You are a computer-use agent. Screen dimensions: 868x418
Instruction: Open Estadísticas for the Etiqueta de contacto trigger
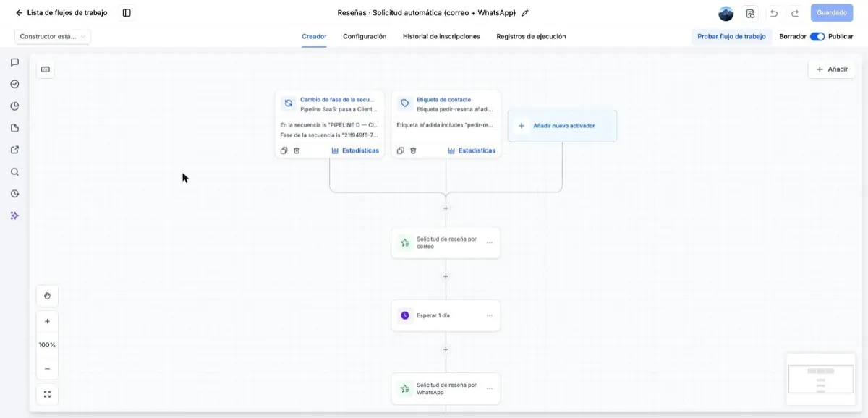tap(472, 150)
